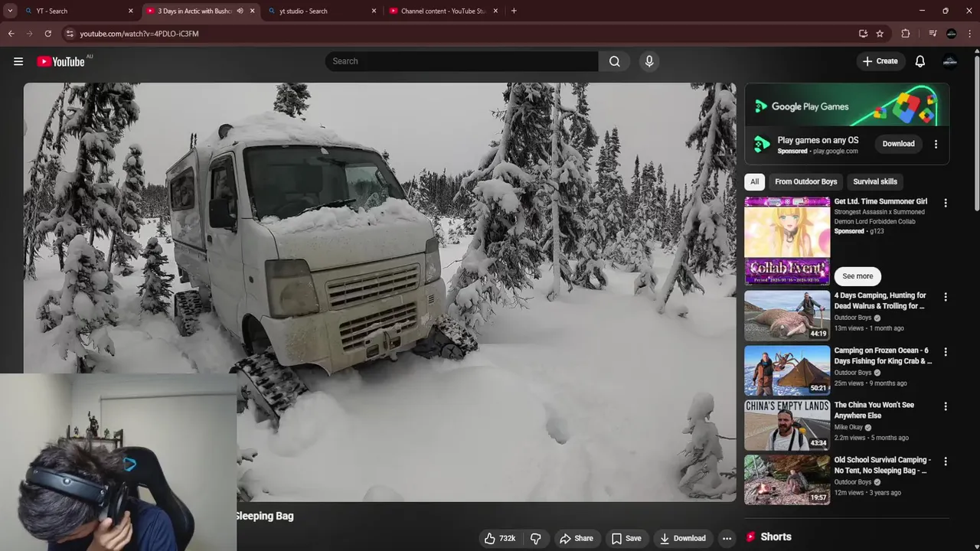Select the All filter chip
Image resolution: width=980 pixels, height=551 pixels.
pyautogui.click(x=754, y=181)
